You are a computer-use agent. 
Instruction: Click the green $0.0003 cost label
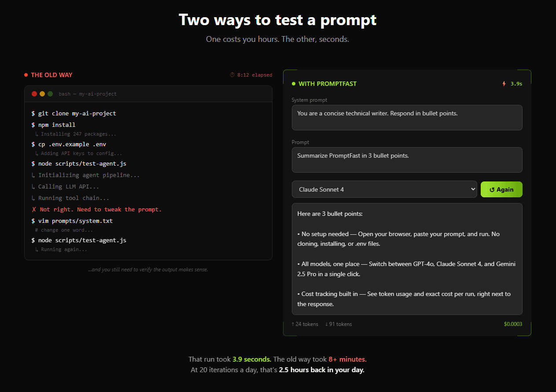[x=512, y=324]
